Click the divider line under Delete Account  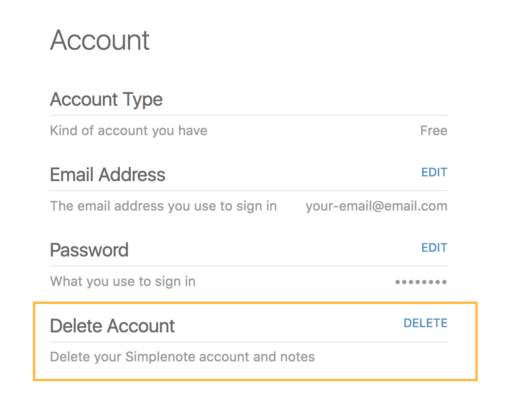click(x=249, y=342)
